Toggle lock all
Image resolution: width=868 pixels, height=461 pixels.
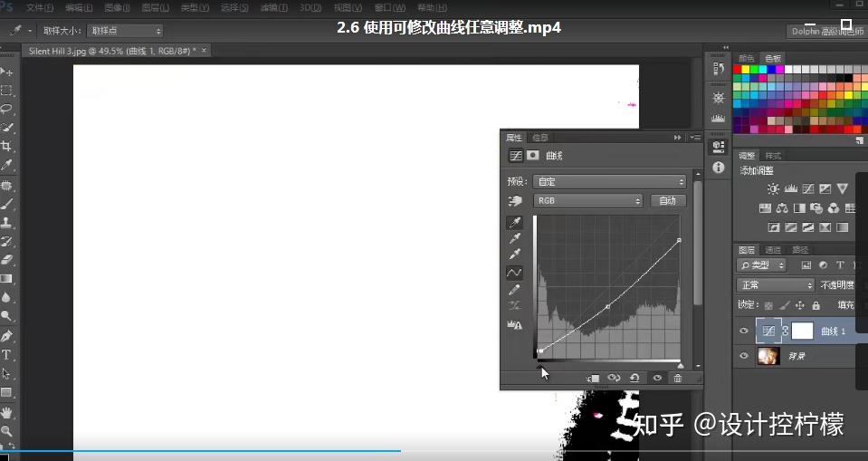click(816, 305)
